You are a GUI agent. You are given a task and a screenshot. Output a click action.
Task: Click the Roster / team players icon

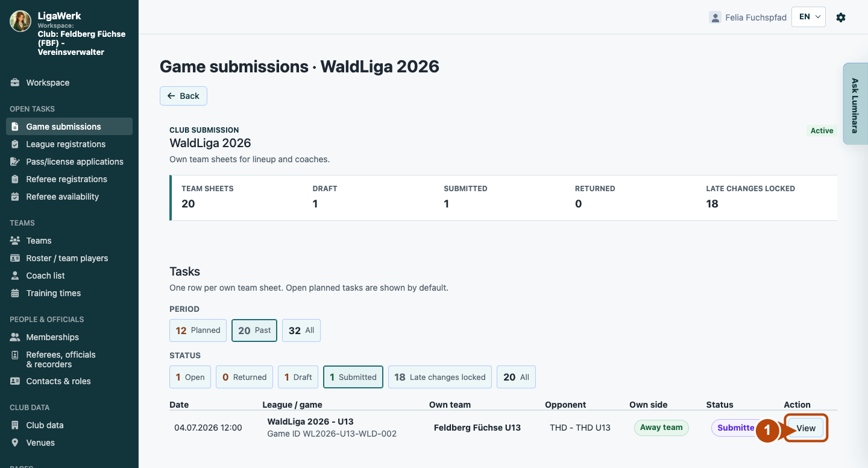(x=15, y=258)
